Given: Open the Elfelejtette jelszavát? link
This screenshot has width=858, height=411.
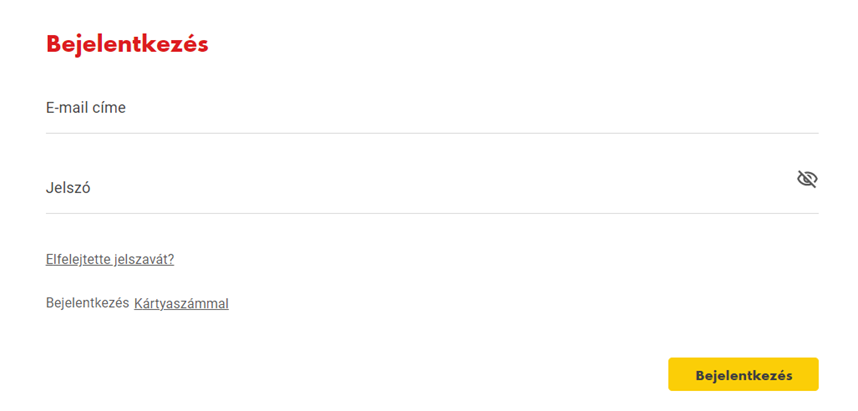Looking at the screenshot, I should coord(110,259).
